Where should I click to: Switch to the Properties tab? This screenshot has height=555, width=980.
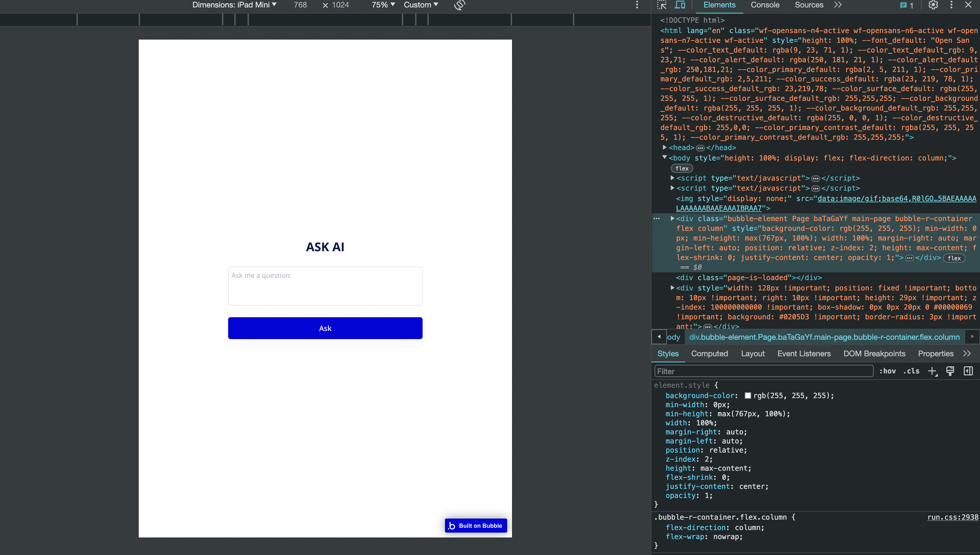point(935,353)
